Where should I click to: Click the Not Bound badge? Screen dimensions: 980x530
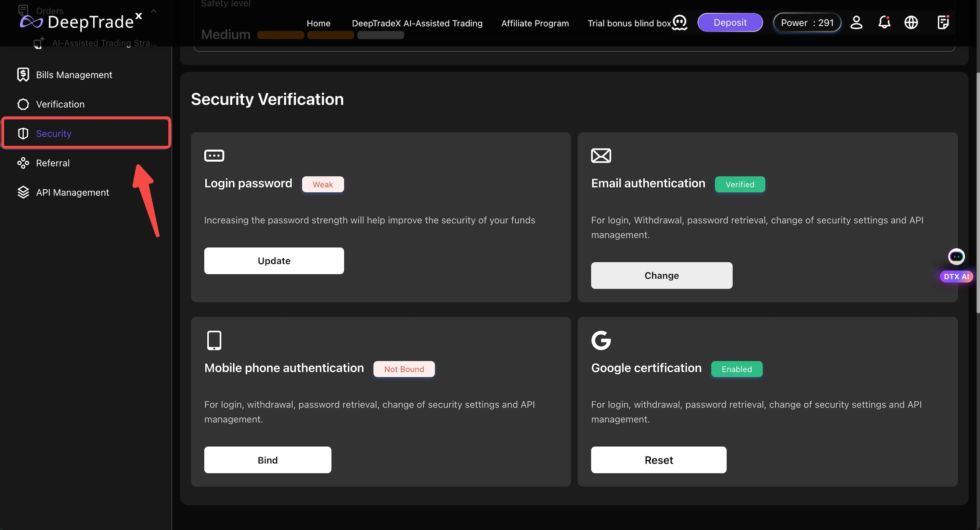tap(404, 369)
